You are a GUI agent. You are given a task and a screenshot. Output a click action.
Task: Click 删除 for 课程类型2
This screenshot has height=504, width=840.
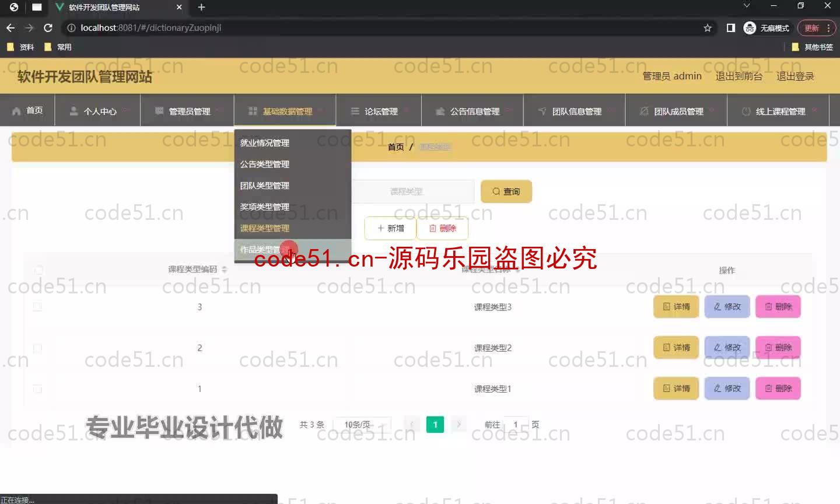pos(778,348)
